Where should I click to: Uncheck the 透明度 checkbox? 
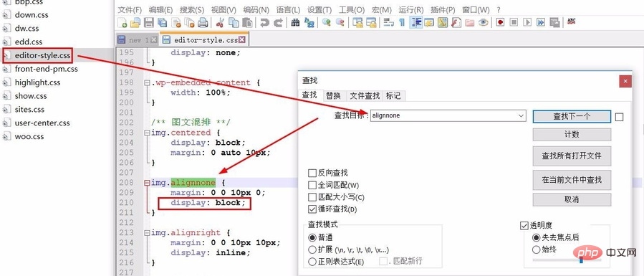tap(524, 226)
